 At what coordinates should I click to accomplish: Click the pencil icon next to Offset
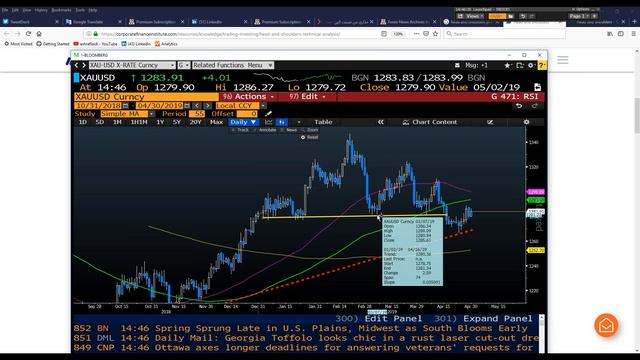click(x=268, y=114)
